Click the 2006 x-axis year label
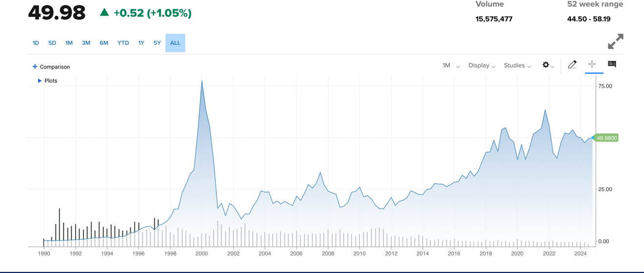Image resolution: width=644 pixels, height=273 pixels. coord(296,253)
